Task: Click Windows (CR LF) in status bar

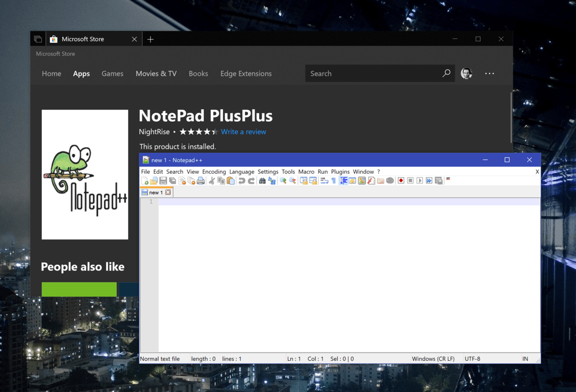Action: click(433, 359)
